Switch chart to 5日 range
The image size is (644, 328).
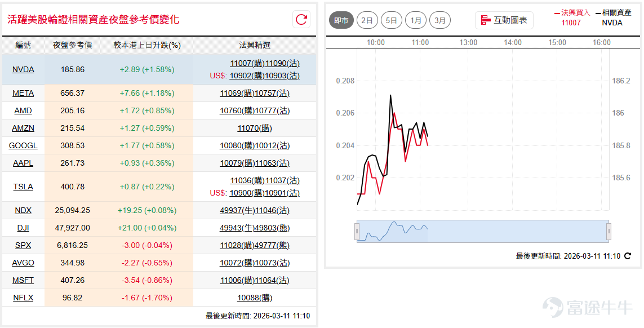(x=391, y=20)
